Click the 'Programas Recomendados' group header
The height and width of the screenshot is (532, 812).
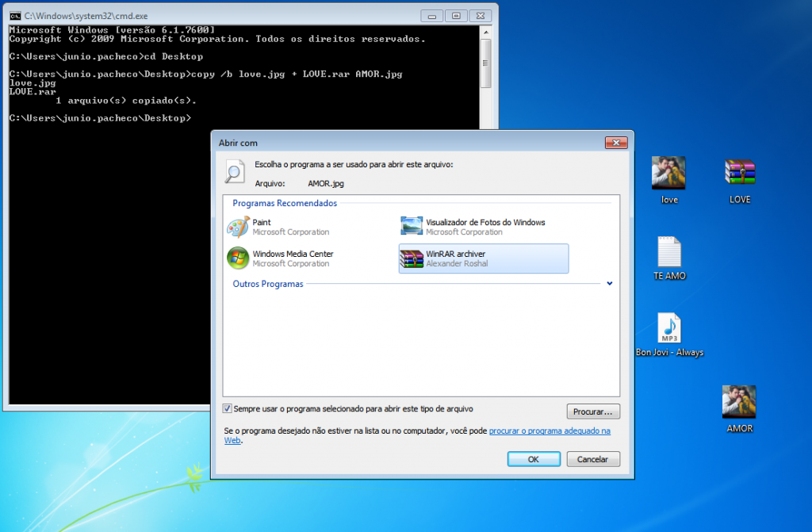[285, 203]
